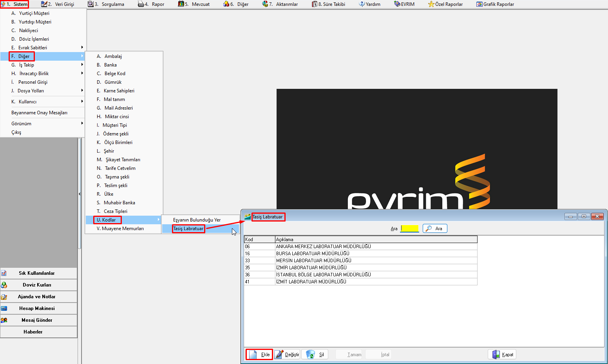Select Döviz İşlemleri menu entry
Viewport: 608px width, 364px height.
43,39
